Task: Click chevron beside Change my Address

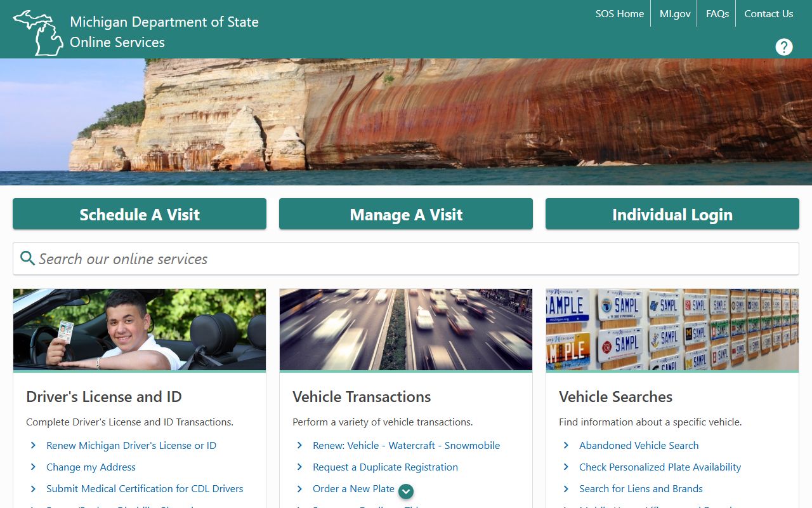Action: point(33,467)
